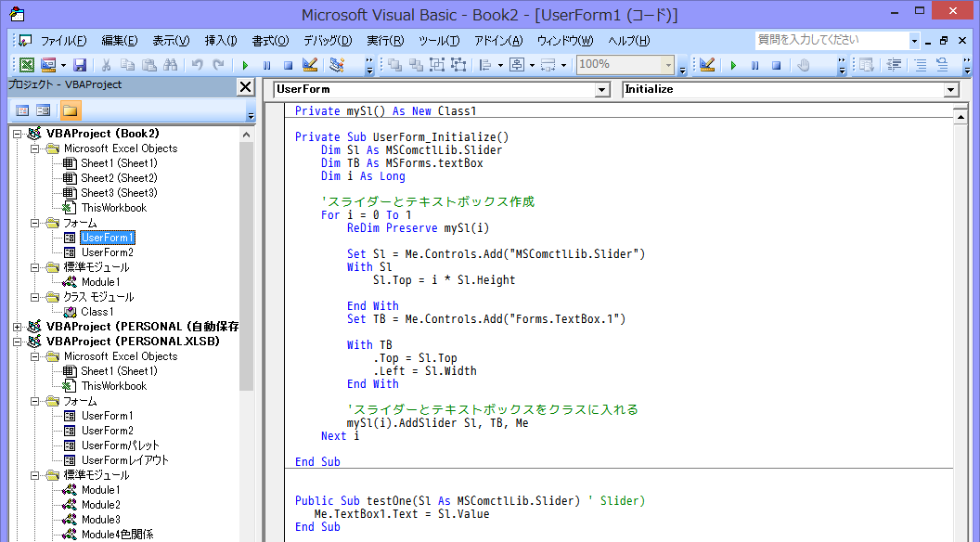
Task: Click the 'Dim i As Long' code line
Action: pyautogui.click(x=363, y=176)
